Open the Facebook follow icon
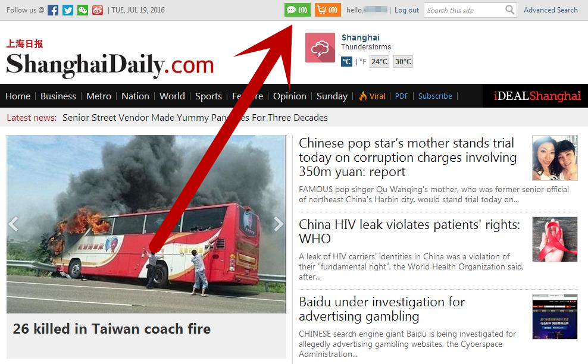This screenshot has width=588, height=364. tap(53, 10)
